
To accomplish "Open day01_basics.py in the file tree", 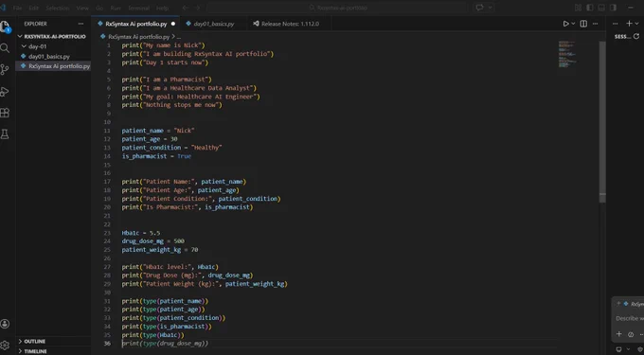I will click(x=49, y=56).
